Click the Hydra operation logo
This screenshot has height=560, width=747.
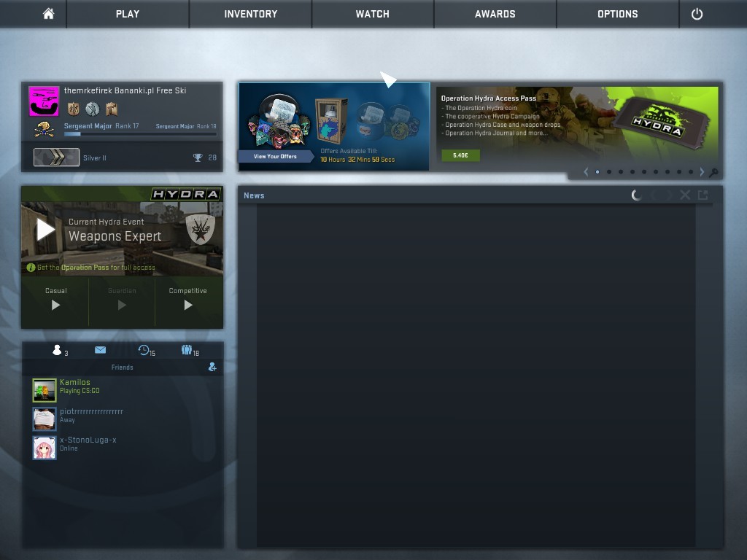tap(186, 194)
